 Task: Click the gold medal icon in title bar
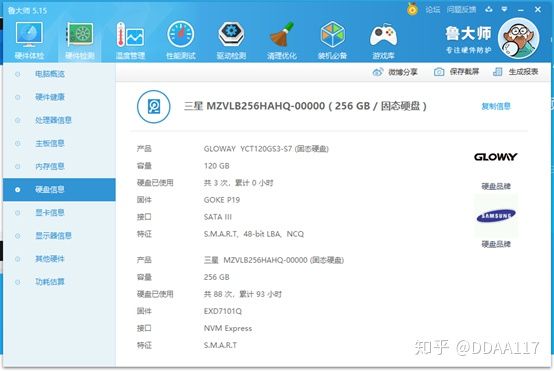click(412, 9)
